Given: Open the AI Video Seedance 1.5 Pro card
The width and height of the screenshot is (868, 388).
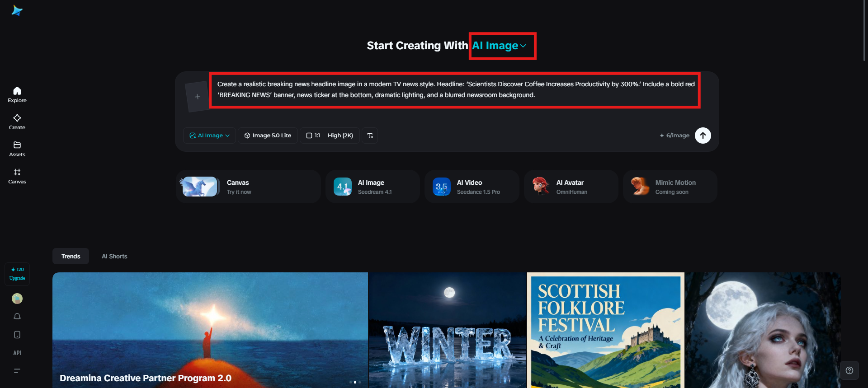Looking at the screenshot, I should click(x=472, y=187).
